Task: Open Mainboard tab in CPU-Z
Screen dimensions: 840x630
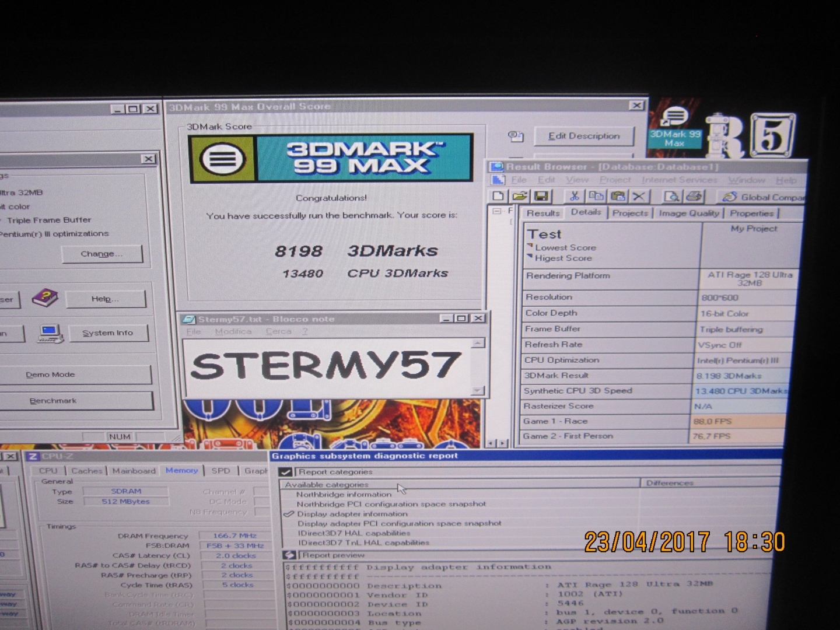Action: point(134,471)
